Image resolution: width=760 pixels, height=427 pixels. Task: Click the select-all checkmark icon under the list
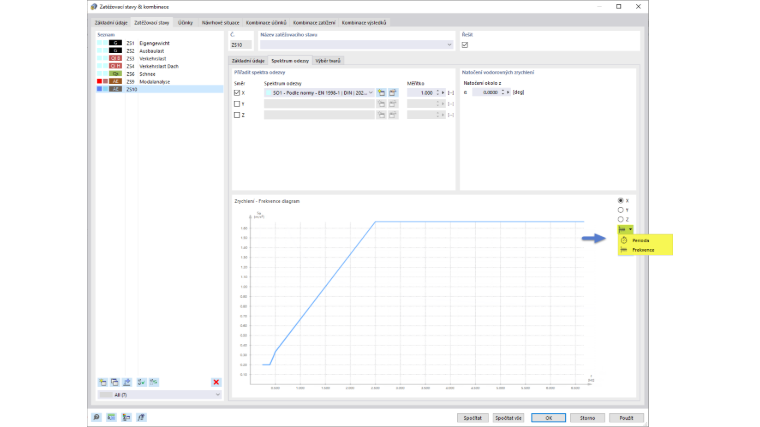(x=141, y=382)
